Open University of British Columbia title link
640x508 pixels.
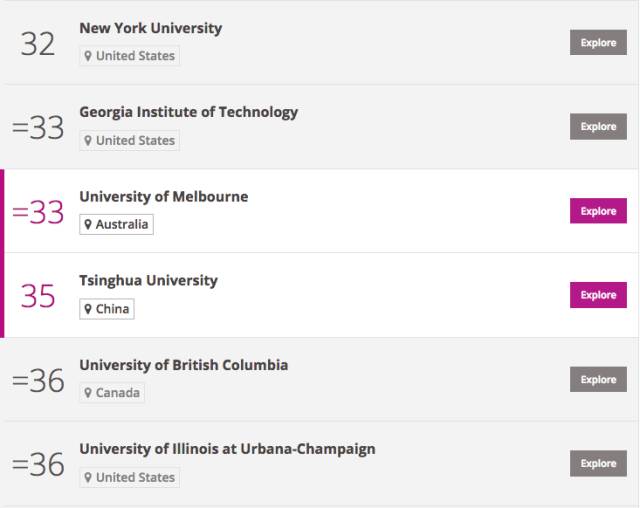[x=184, y=365]
